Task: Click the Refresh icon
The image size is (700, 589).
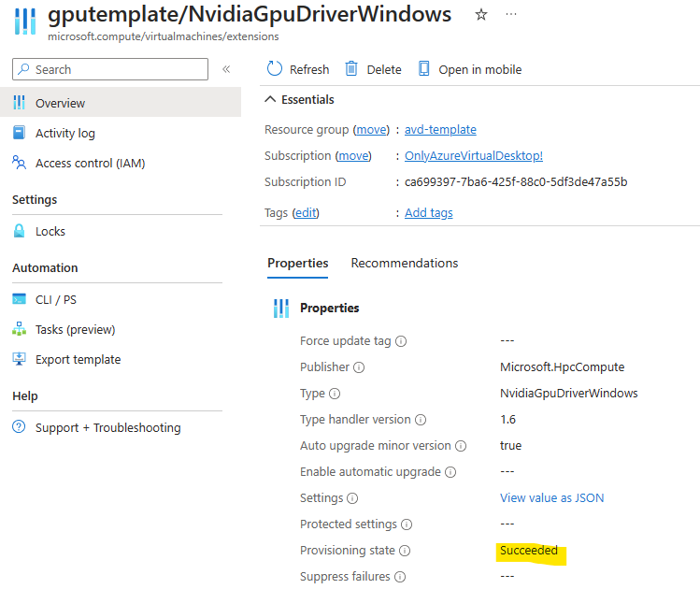Action: click(275, 69)
